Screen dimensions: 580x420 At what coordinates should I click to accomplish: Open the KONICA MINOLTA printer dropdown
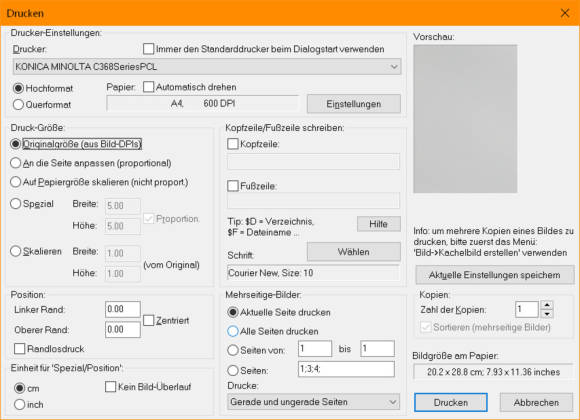(207, 67)
